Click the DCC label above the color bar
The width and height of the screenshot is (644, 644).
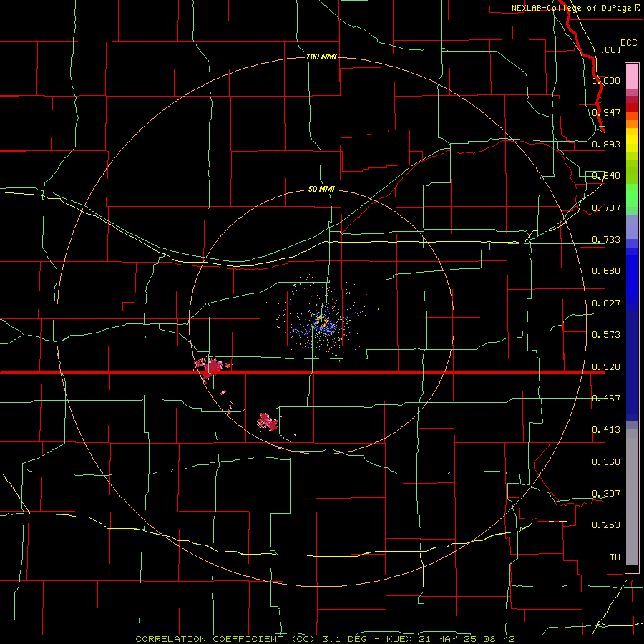tap(628, 43)
